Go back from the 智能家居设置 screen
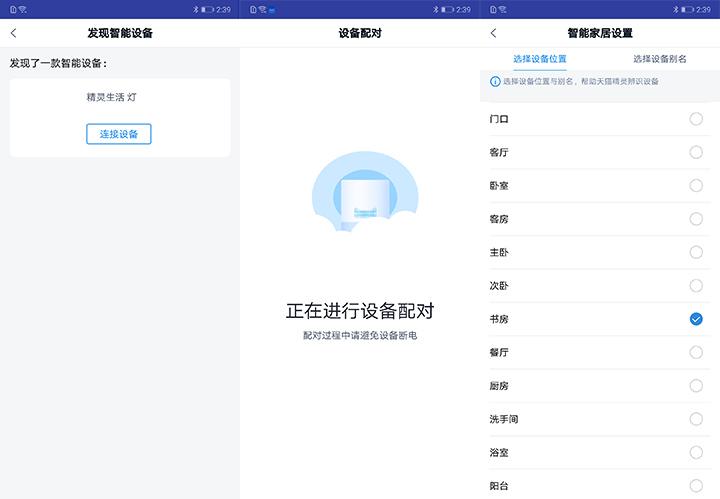This screenshot has width=720, height=499. point(493,33)
